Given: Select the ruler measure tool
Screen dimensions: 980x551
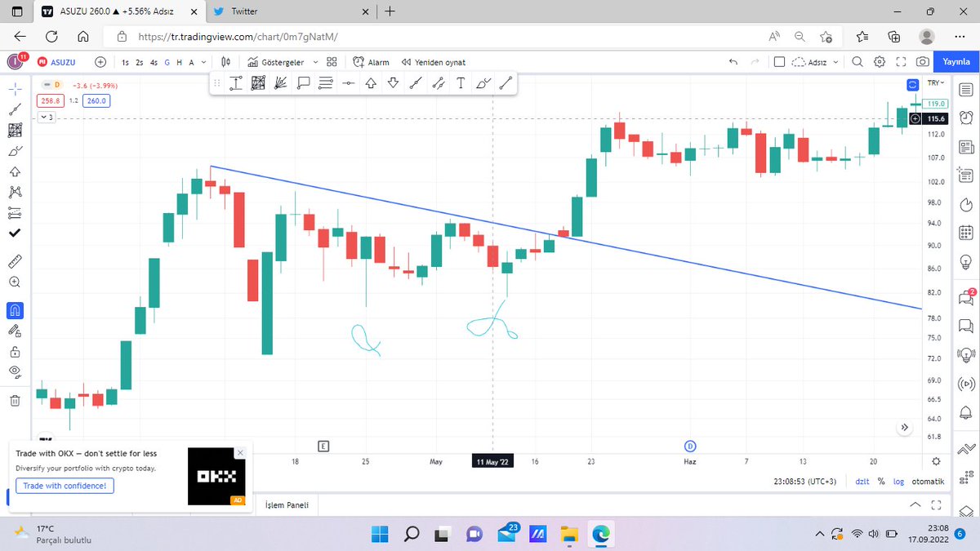Looking at the screenshot, I should tap(15, 261).
